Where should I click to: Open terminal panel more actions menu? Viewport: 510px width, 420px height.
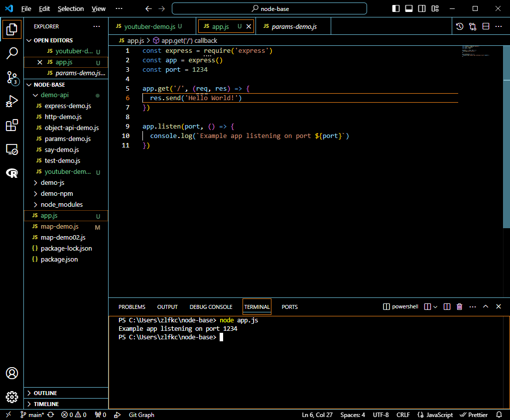[x=473, y=306]
